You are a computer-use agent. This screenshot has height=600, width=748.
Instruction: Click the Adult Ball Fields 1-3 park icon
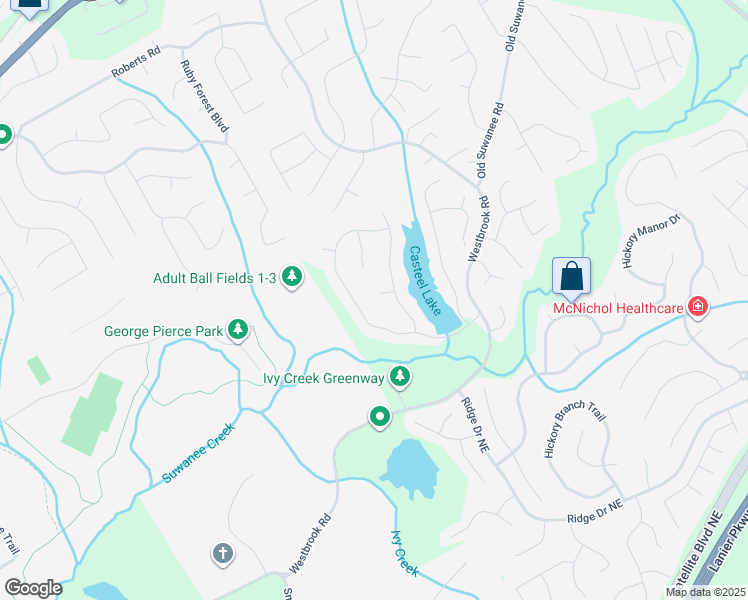pyautogui.click(x=292, y=277)
